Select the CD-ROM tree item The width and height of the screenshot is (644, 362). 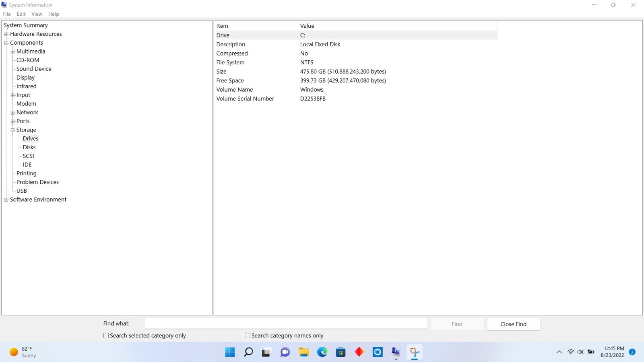point(28,60)
